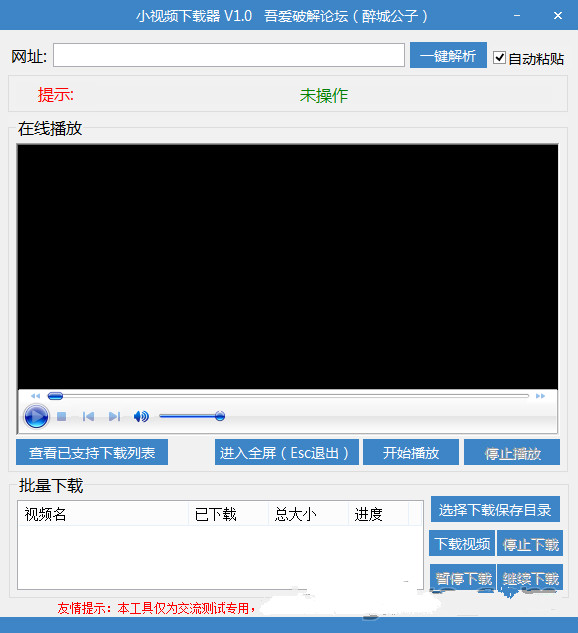
Task: Click 选择下载保存目录 button
Action: [495, 509]
